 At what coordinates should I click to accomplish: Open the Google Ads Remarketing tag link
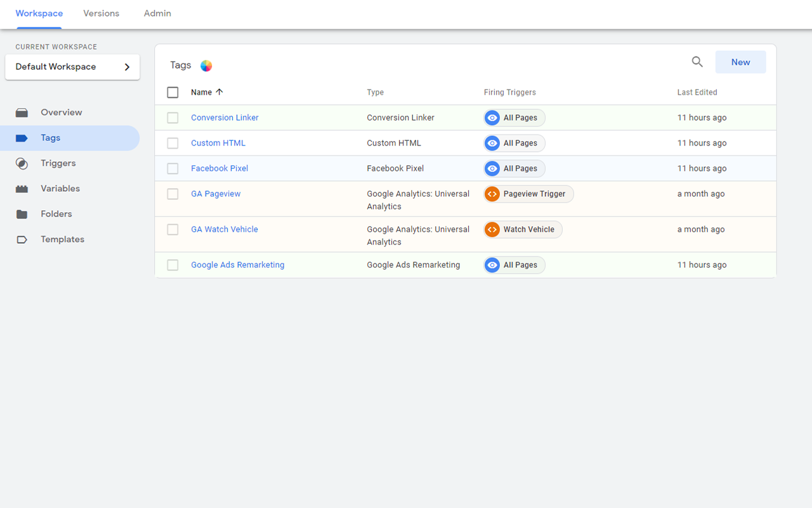[238, 265]
